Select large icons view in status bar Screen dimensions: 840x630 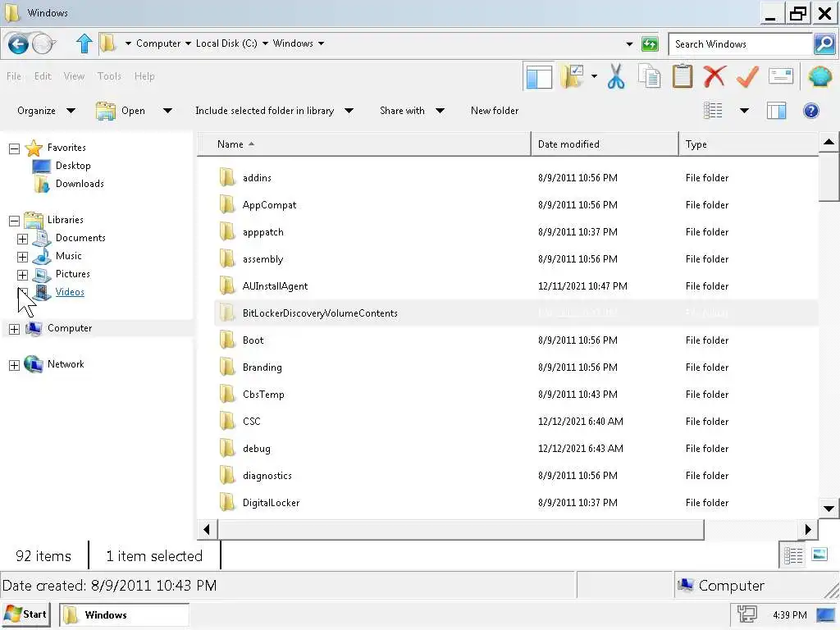[819, 555]
